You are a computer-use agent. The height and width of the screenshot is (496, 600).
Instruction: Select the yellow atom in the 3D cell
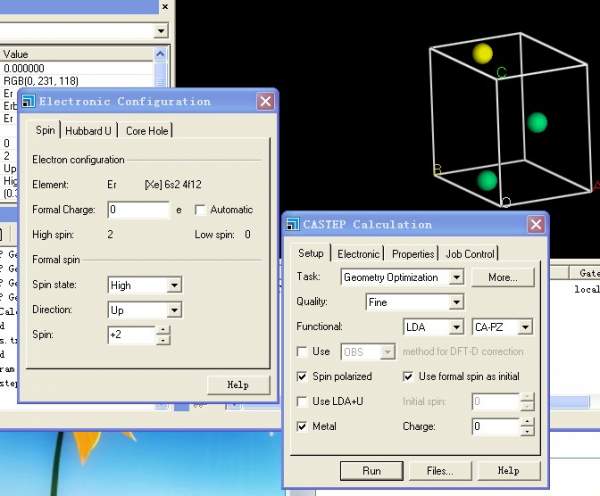482,53
